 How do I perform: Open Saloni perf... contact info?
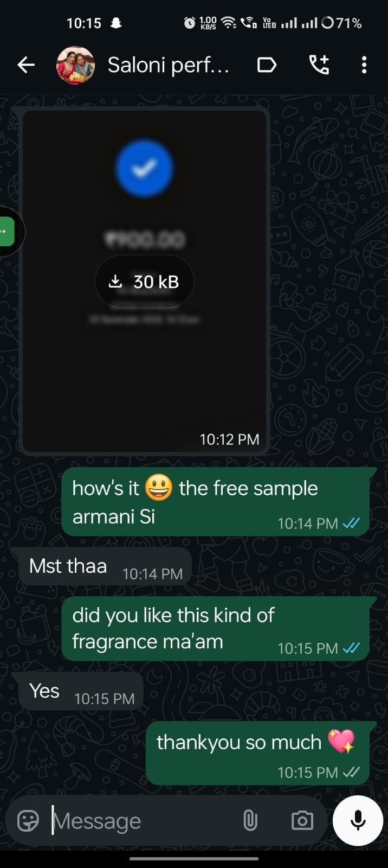pyautogui.click(x=168, y=65)
